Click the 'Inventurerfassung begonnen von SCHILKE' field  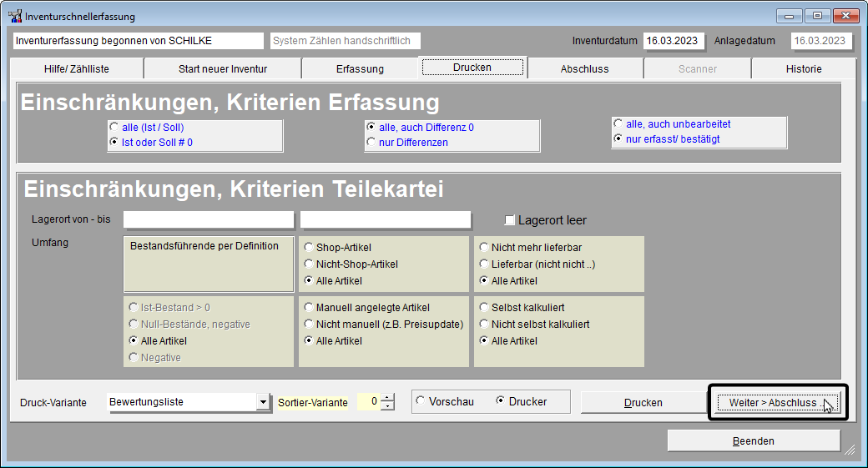[x=139, y=40]
